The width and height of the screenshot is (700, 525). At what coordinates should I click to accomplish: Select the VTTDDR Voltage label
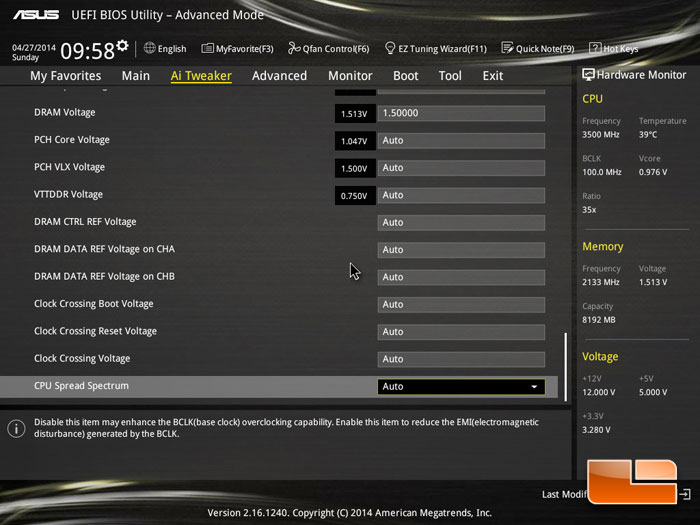click(x=68, y=194)
